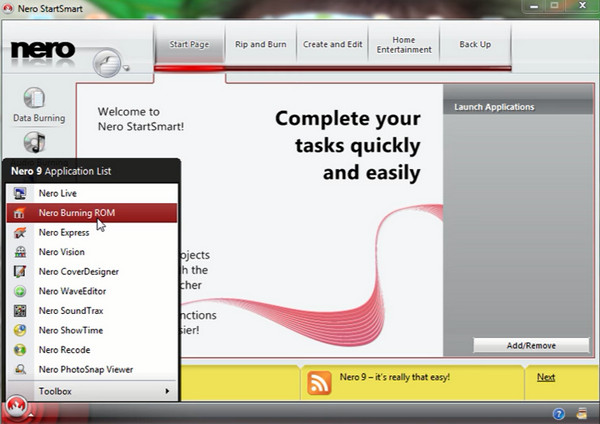Open Data Burning from the sidebar
This screenshot has width=600, height=424.
(39, 105)
